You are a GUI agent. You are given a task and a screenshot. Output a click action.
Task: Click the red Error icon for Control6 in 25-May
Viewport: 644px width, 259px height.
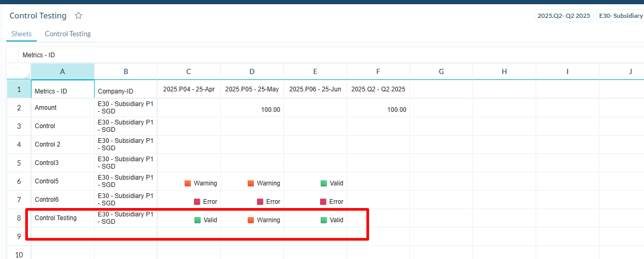coord(260,202)
